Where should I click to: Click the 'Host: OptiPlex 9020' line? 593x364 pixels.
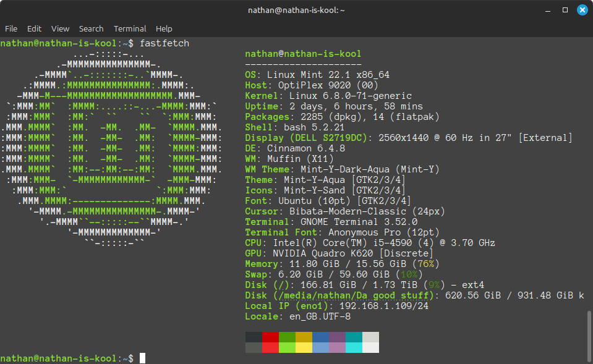click(x=312, y=85)
